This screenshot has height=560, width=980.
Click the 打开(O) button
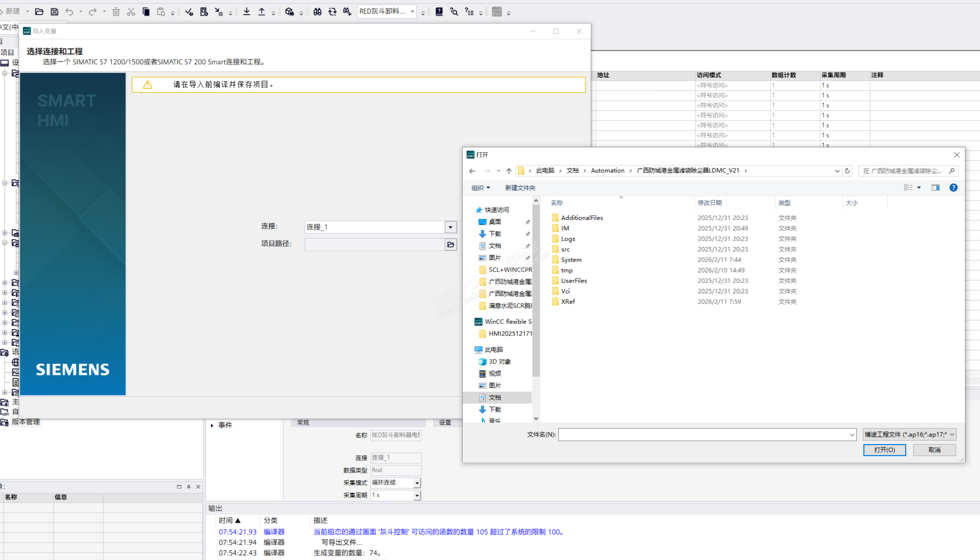click(884, 450)
